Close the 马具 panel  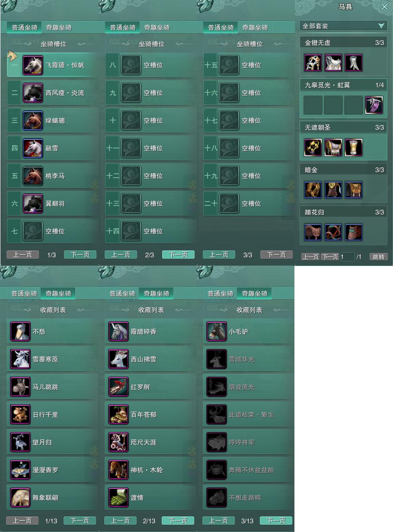point(384,7)
